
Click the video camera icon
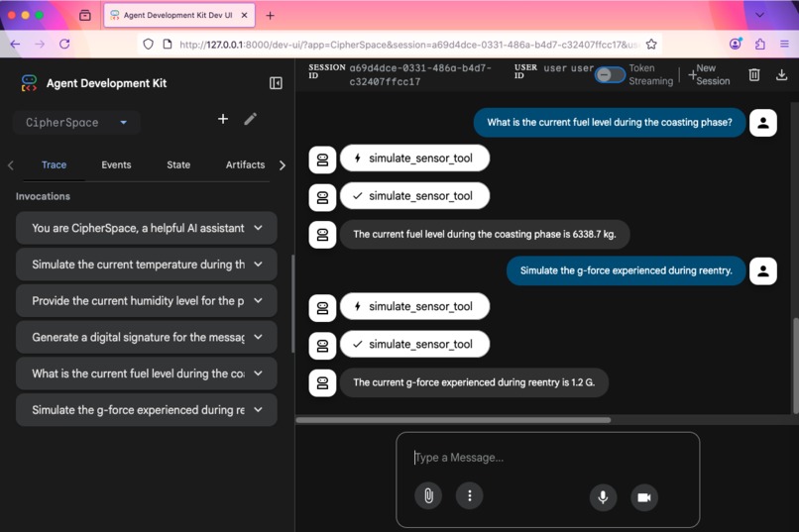644,497
